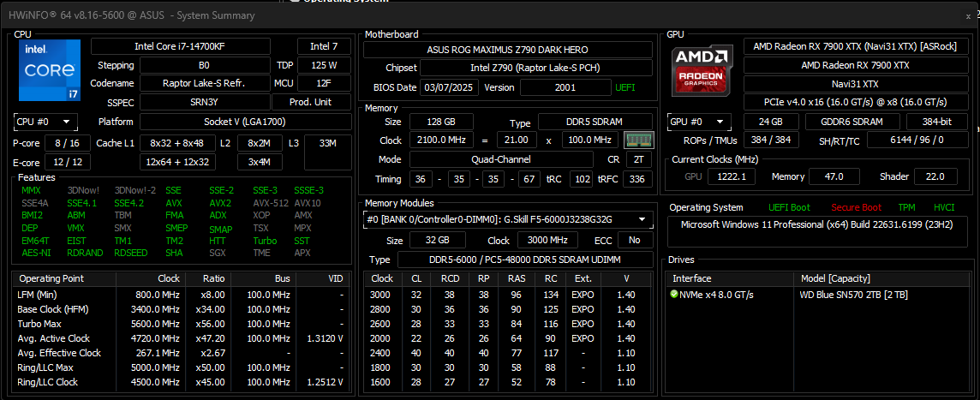Click the green NVMe drive status icon
The image size is (980, 400).
(x=675, y=294)
